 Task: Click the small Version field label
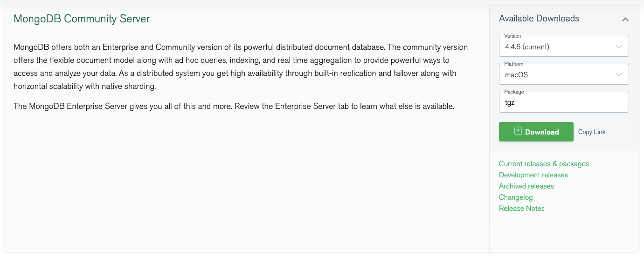[512, 36]
